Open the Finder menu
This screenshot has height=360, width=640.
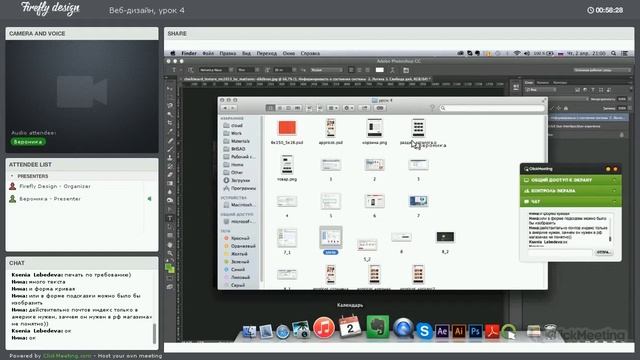pos(189,53)
